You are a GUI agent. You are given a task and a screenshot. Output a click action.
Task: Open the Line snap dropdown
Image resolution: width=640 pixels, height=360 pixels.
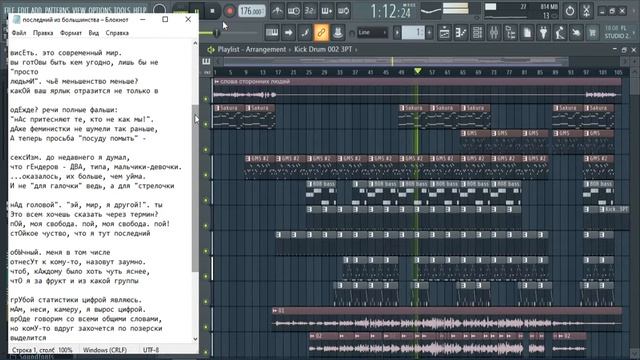372,33
